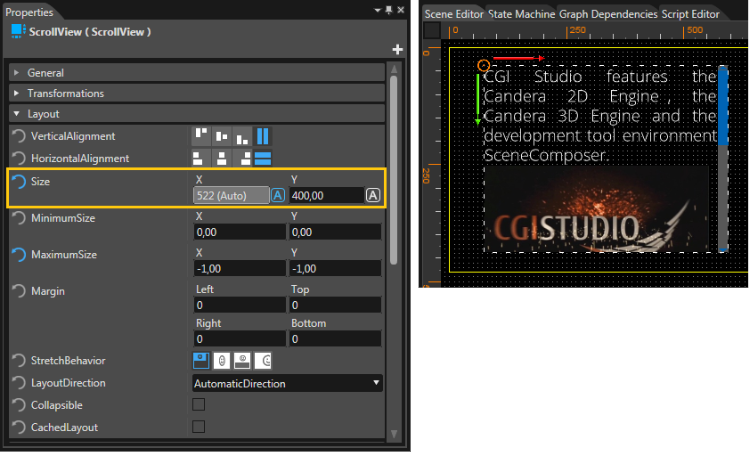Set HorizontalAlignment to center
The width and height of the screenshot is (750, 453).
pos(221,158)
